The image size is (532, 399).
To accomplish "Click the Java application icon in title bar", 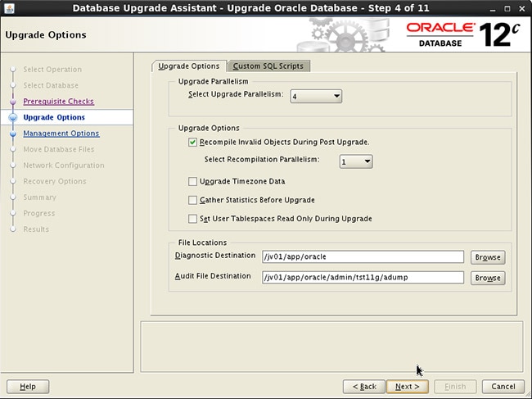I will (x=10, y=8).
